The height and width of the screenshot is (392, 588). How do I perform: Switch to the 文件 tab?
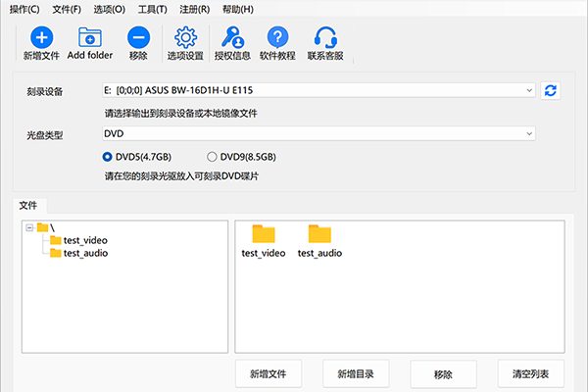[28, 206]
